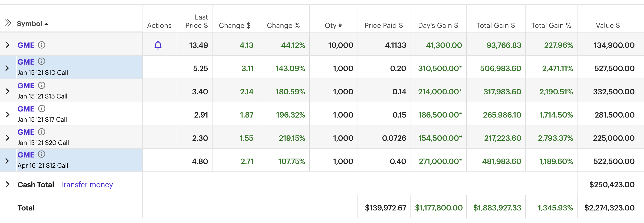
Task: Expand the Cash Total row
Action: point(7,184)
